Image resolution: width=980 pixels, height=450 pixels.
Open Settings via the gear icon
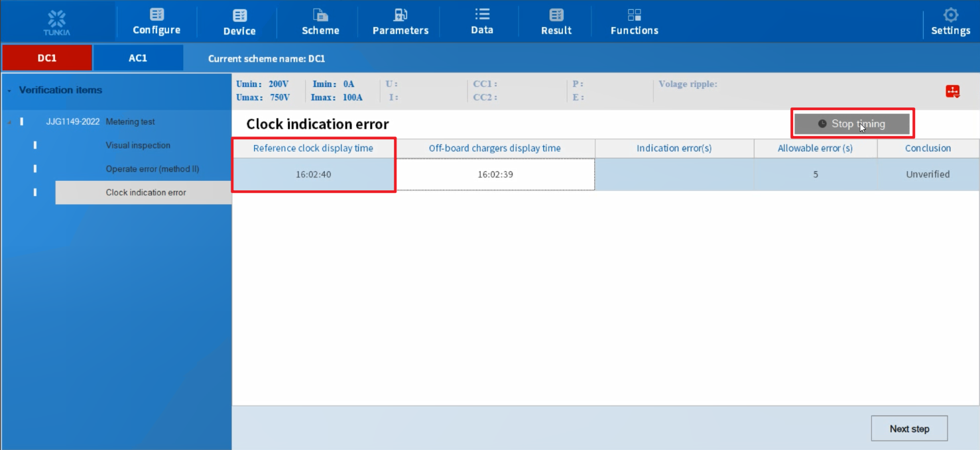coord(950,22)
